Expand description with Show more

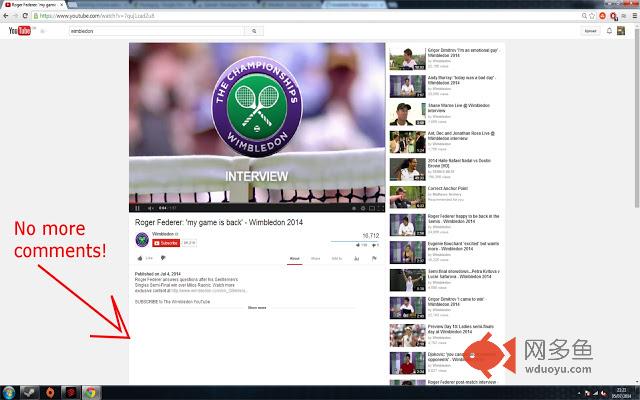coord(257,307)
